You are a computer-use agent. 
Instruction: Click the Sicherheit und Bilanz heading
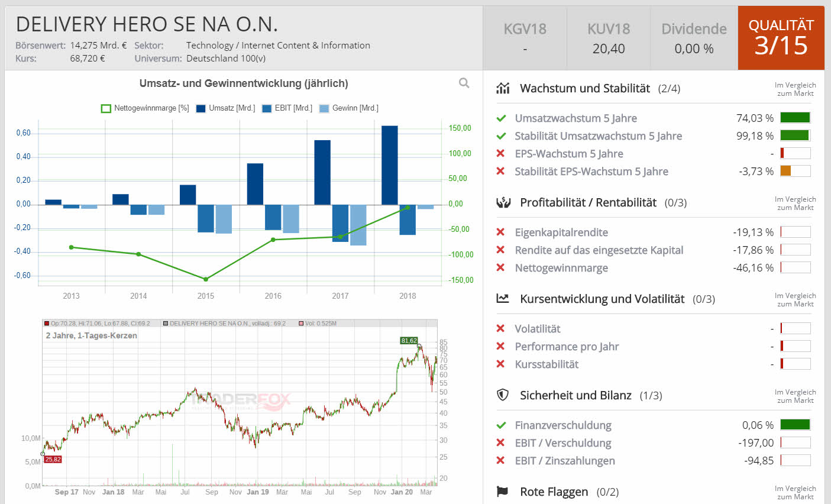[x=575, y=395]
